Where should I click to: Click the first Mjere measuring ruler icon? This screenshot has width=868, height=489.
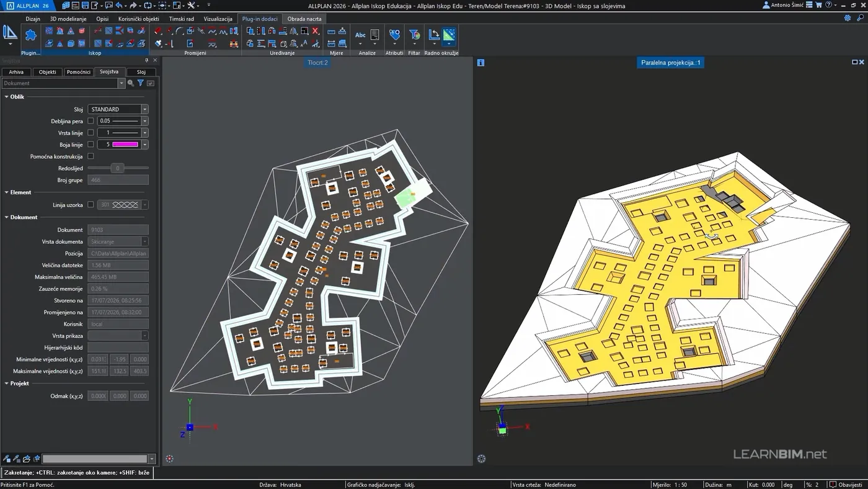[x=331, y=31]
